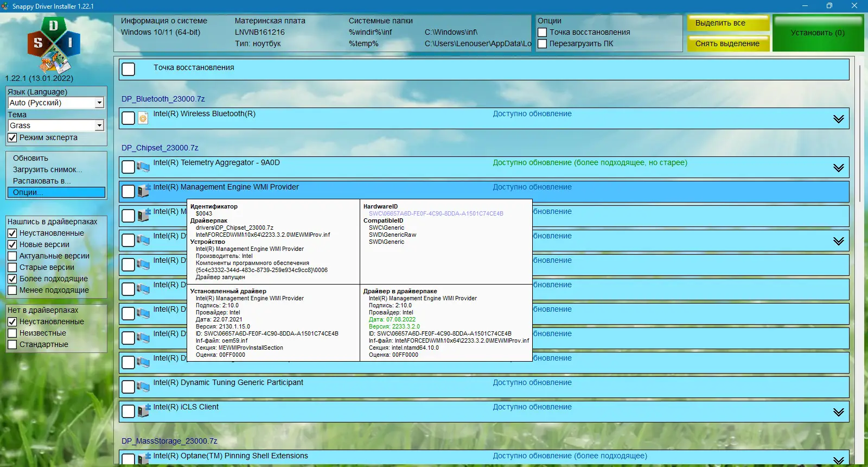Image resolution: width=868 pixels, height=467 pixels.
Task: Enable the Перезагрузить ПК option
Action: (x=542, y=43)
